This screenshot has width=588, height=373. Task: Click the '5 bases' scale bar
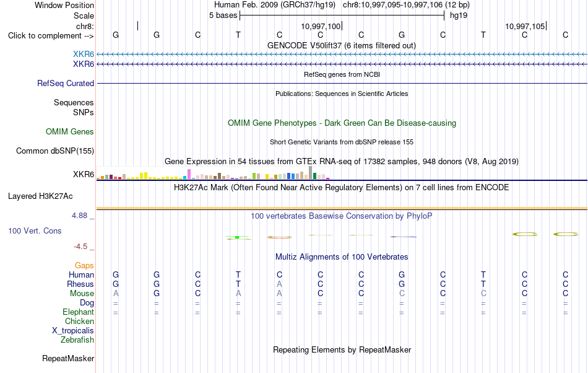[x=342, y=15]
